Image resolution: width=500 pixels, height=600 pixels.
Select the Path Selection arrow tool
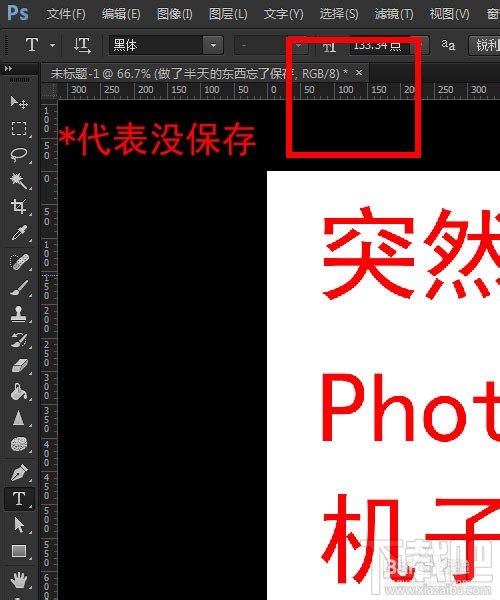(19, 525)
